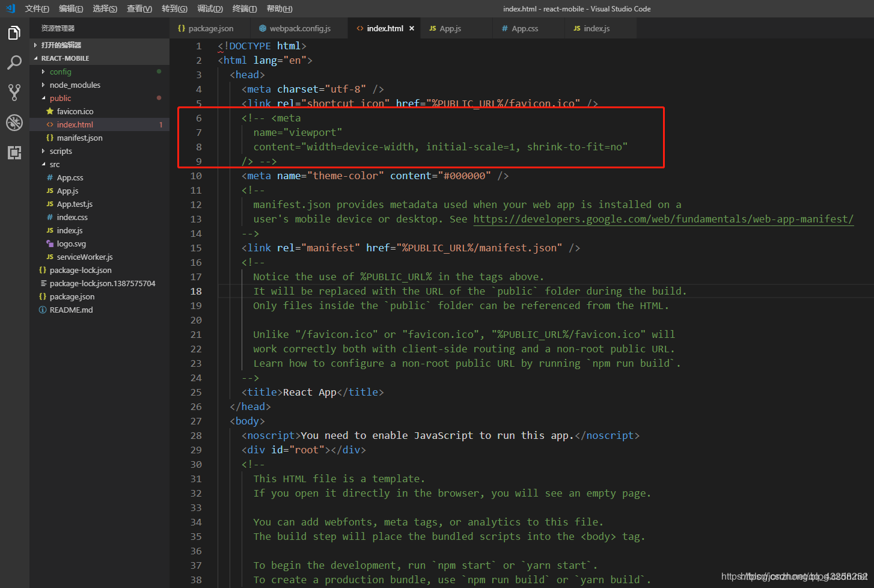This screenshot has width=874, height=588.
Task: Click the README.md info icon
Action: coord(43,310)
